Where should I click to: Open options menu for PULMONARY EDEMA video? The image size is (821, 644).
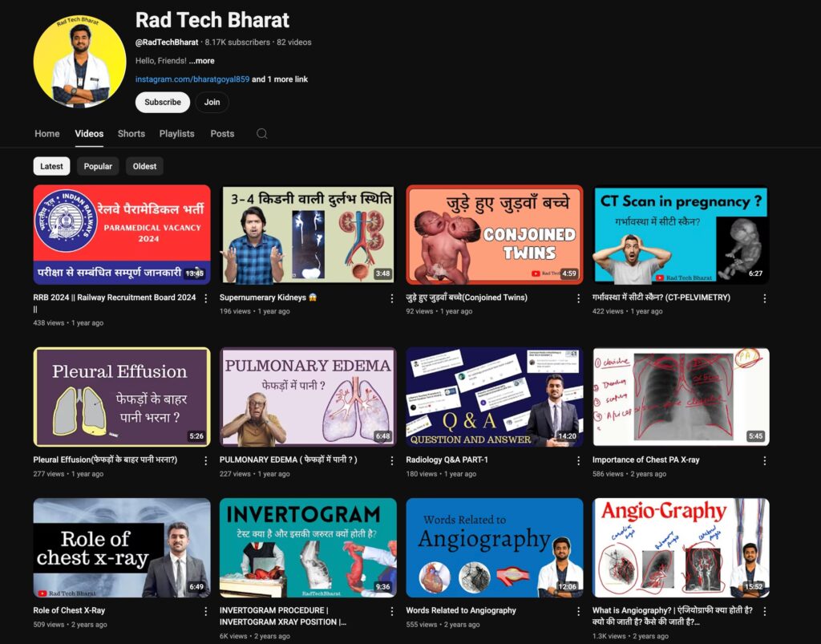pos(391,461)
